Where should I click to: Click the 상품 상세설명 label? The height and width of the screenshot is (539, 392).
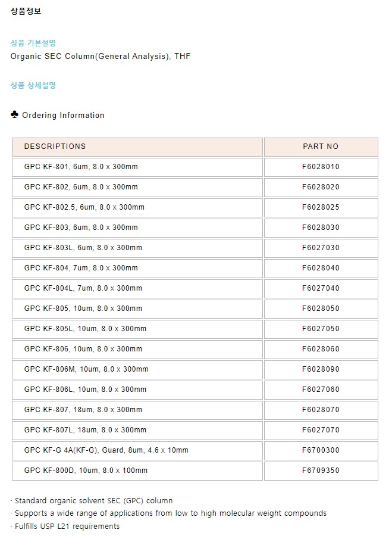[33, 85]
